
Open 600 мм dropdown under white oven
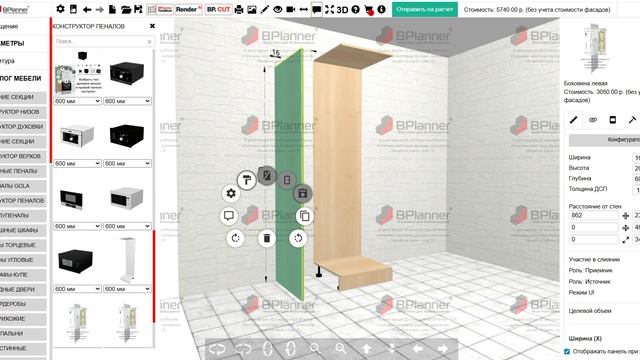click(x=77, y=163)
